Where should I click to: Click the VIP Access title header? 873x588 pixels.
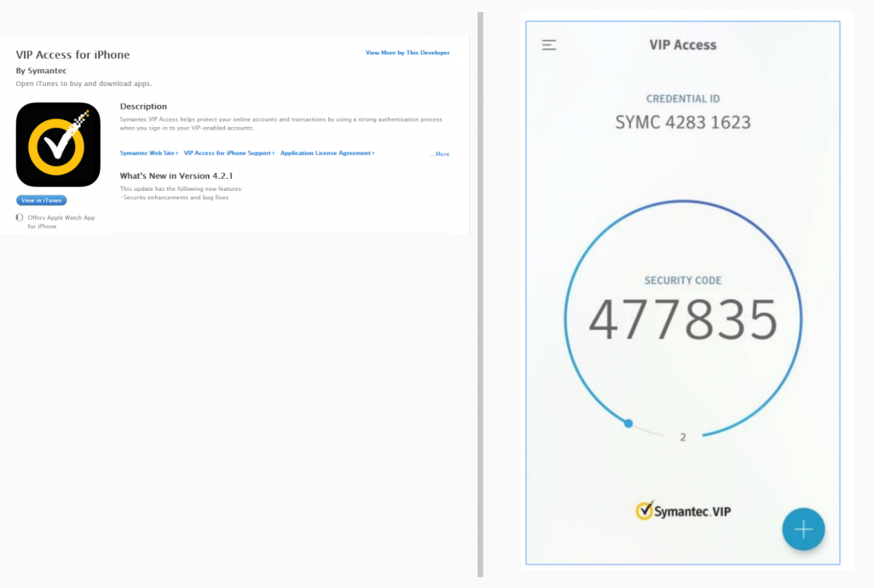[x=682, y=44]
